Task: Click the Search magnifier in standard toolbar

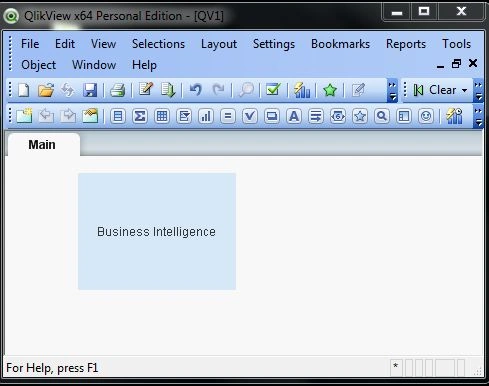Action: coord(246,90)
